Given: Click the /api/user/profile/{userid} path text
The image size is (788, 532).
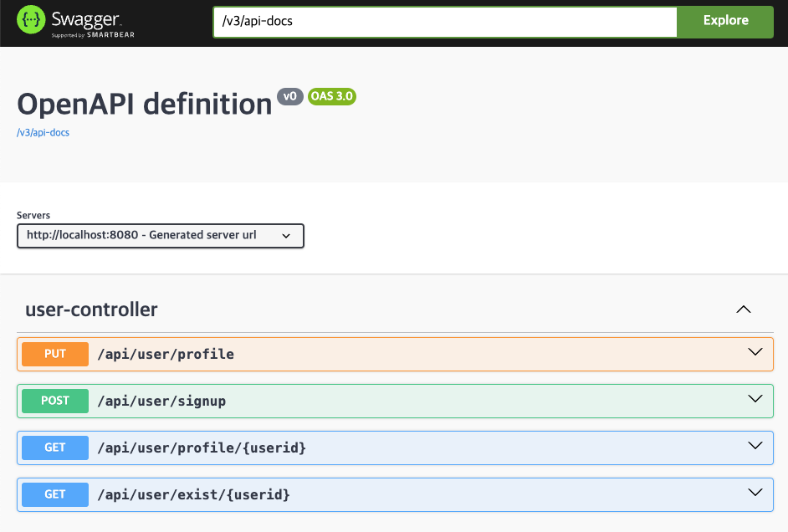Looking at the screenshot, I should coord(202,448).
